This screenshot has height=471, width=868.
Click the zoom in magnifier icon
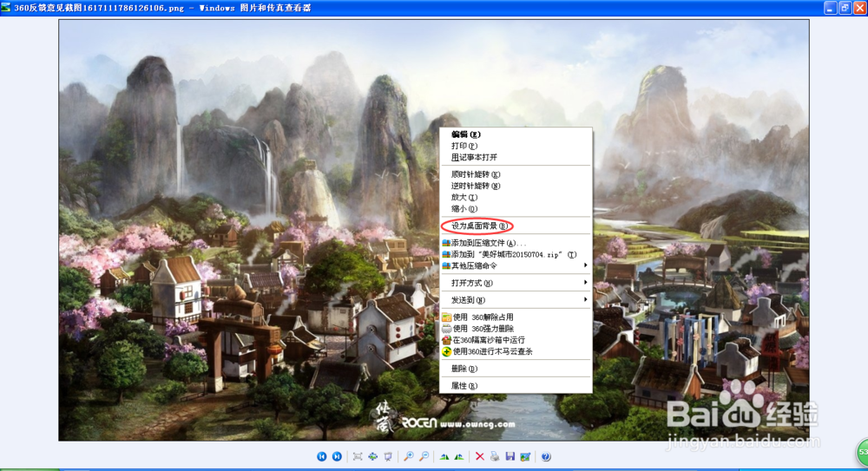coord(409,456)
